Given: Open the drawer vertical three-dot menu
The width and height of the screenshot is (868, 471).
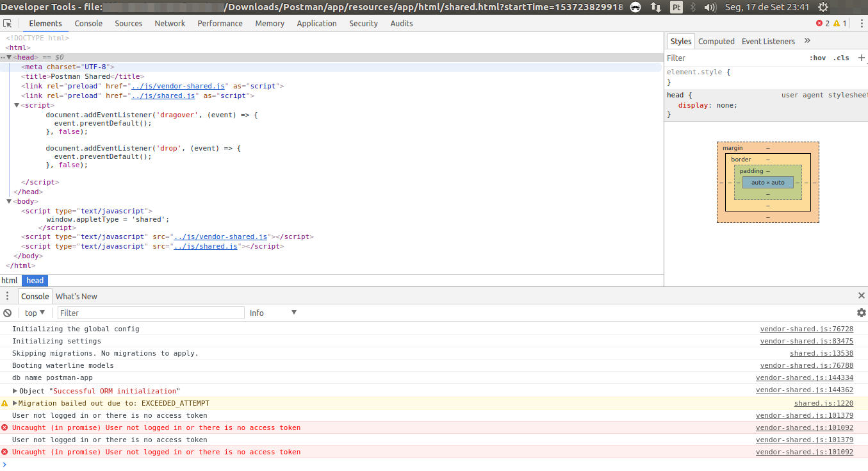Looking at the screenshot, I should point(7,295).
